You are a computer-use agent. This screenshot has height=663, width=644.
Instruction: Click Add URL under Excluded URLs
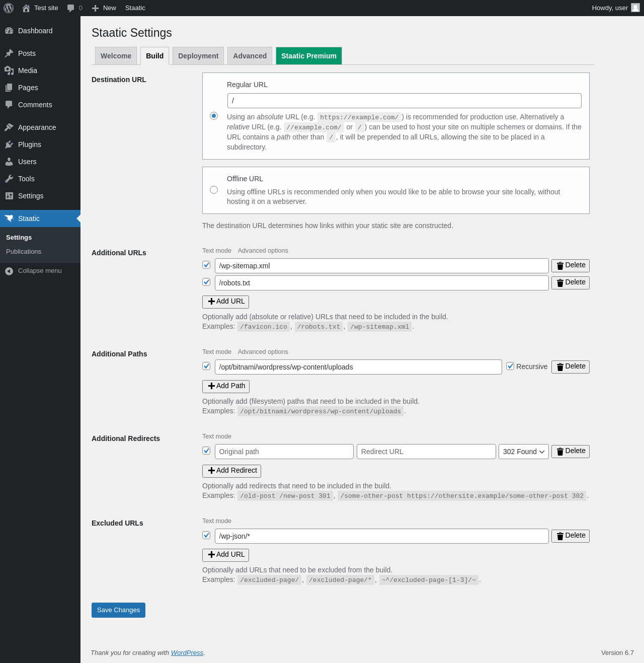point(225,555)
